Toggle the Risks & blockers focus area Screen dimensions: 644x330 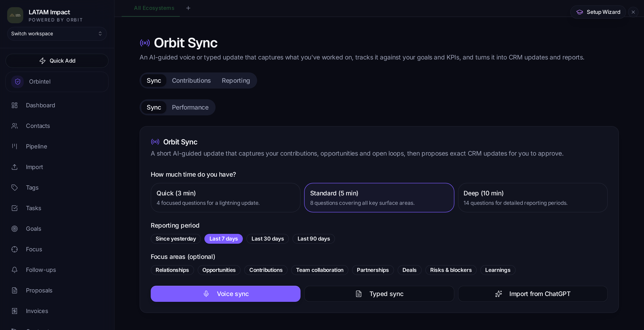point(451,270)
